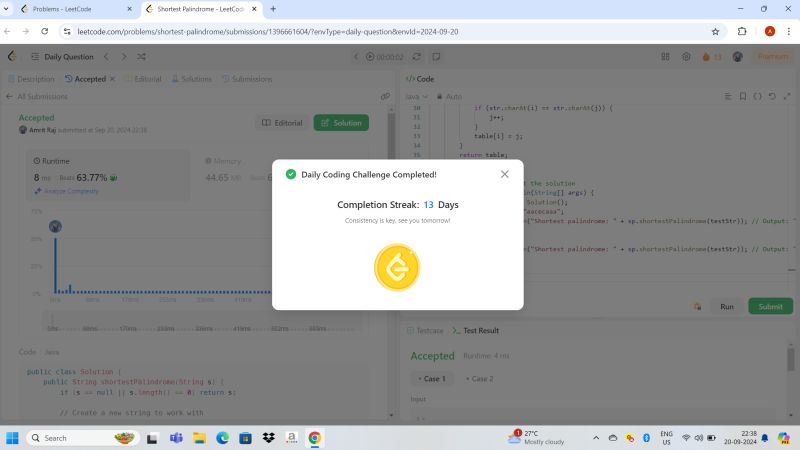Click the Run button

[x=727, y=307]
